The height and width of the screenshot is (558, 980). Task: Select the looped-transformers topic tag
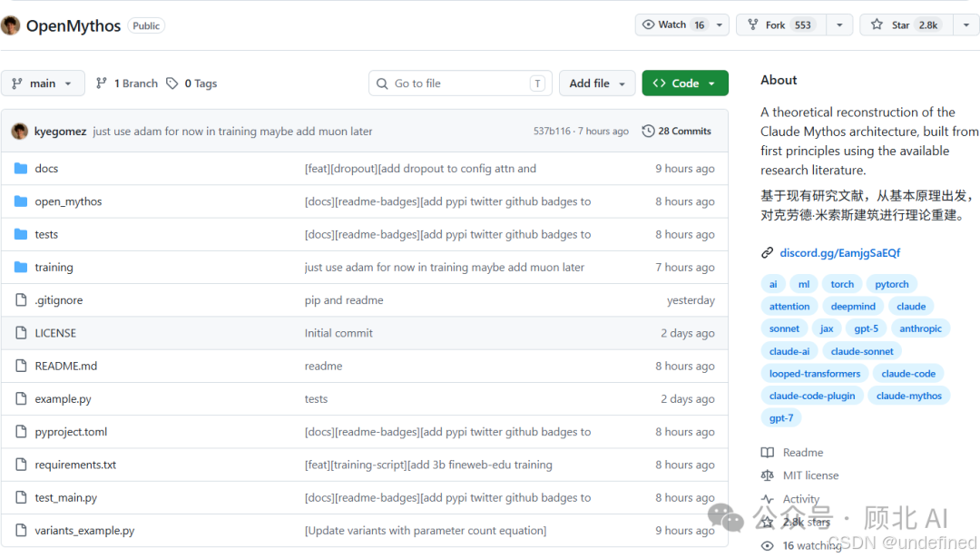point(814,373)
